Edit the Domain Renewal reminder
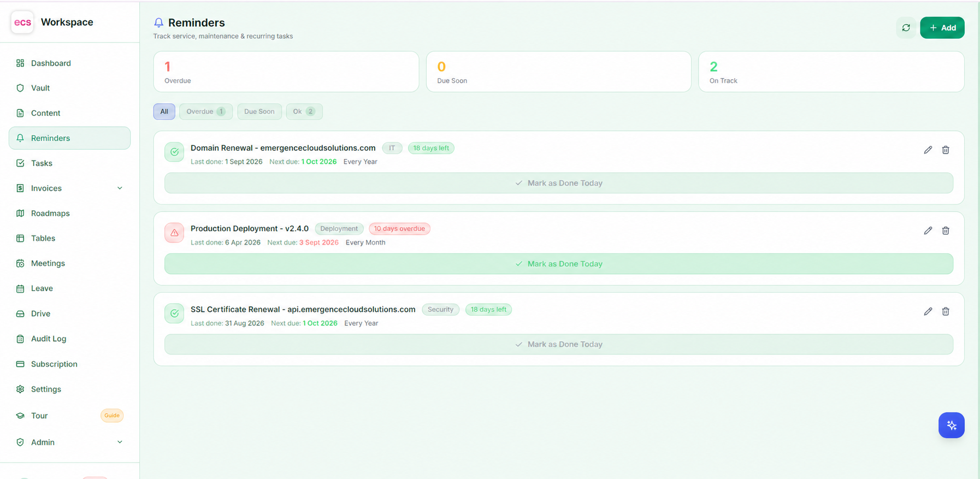This screenshot has width=980, height=479. [928, 150]
